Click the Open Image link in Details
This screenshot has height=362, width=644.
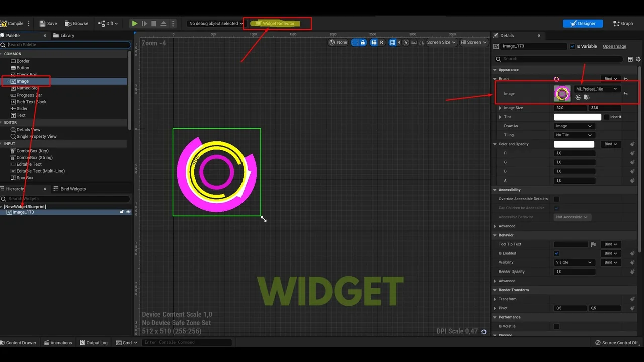click(614, 46)
